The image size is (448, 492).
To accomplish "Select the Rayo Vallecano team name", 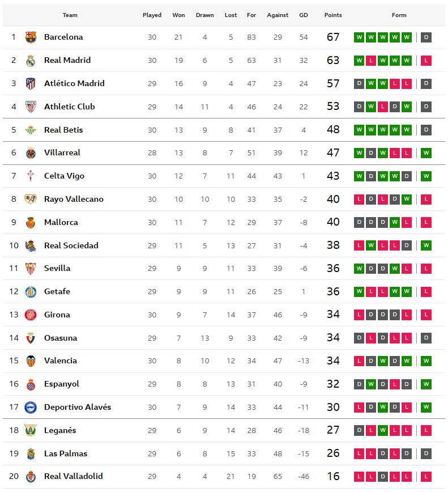I will coord(74,199).
